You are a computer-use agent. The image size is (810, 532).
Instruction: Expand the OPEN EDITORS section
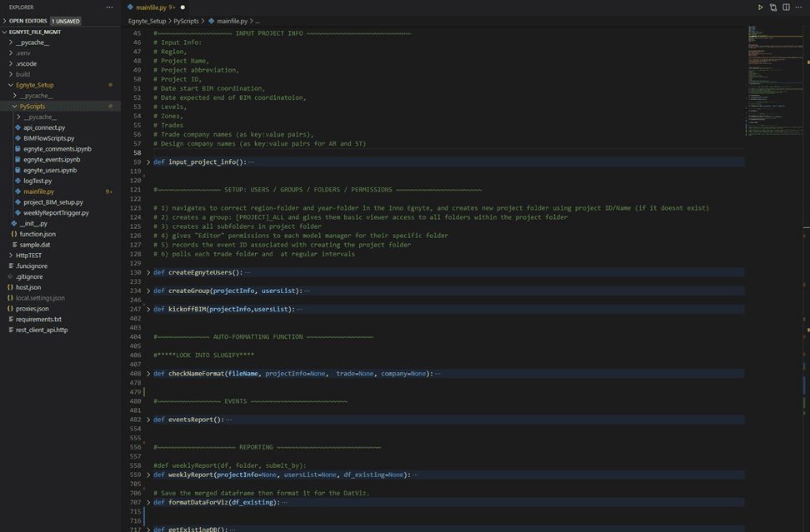point(5,21)
